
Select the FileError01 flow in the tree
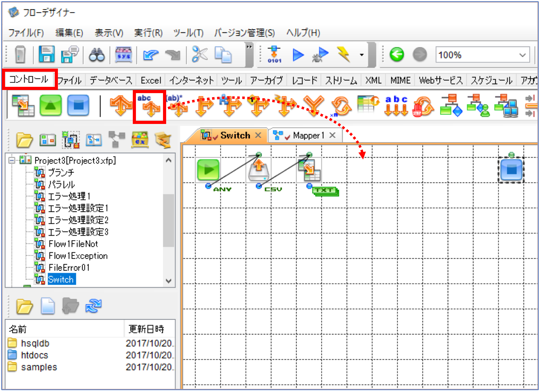point(69,268)
